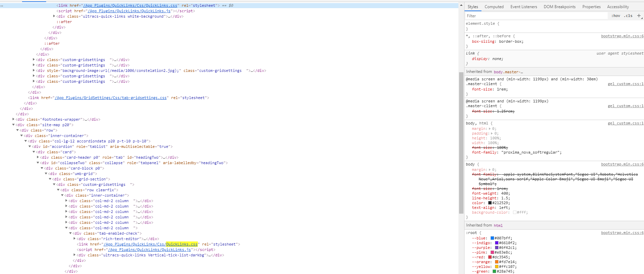Open the --indigo color swatch picker
This screenshot has height=274, width=644.
[x=497, y=243]
